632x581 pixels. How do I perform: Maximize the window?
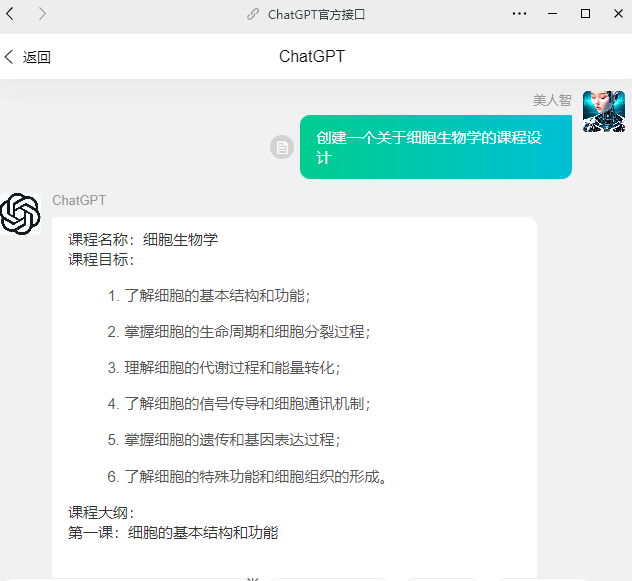tap(585, 14)
